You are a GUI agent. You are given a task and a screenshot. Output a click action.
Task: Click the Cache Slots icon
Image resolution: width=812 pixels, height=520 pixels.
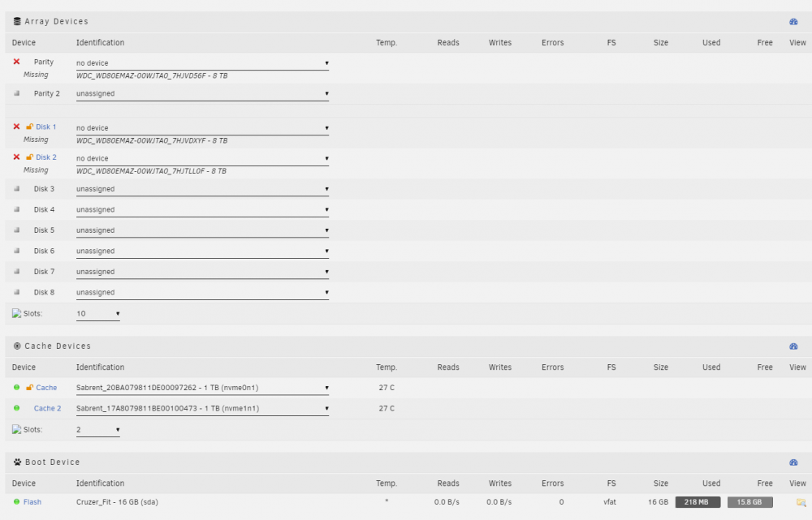pyautogui.click(x=16, y=429)
